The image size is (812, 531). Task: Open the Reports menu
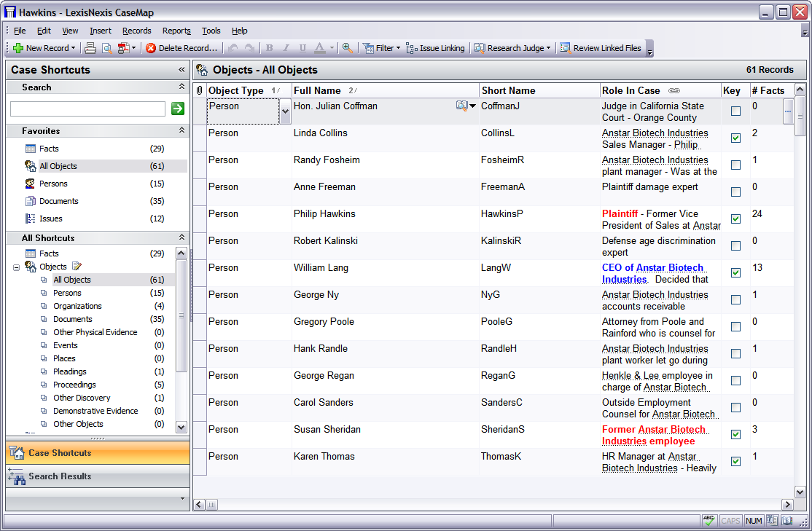click(176, 31)
